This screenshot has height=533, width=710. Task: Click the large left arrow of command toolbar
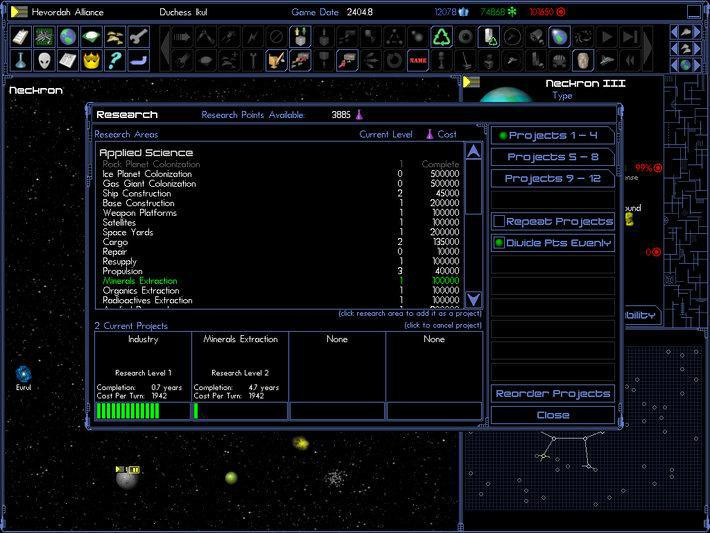pyautogui.click(x=166, y=48)
